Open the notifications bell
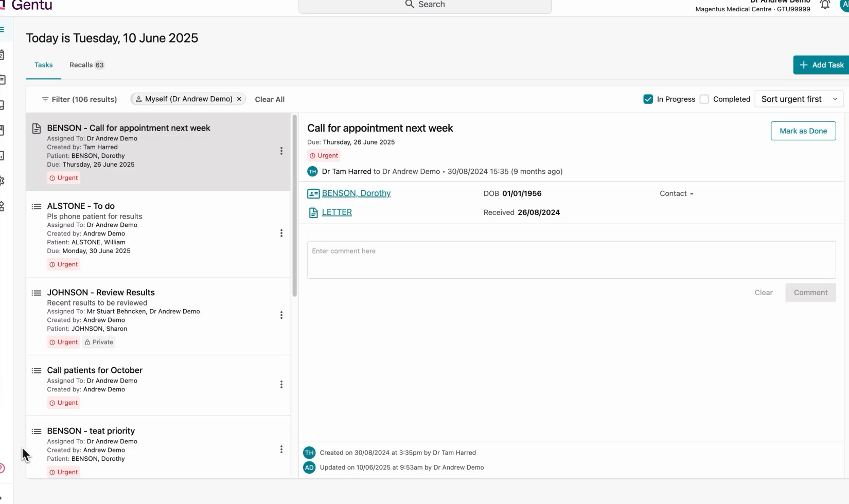This screenshot has width=849, height=504. [825, 5]
